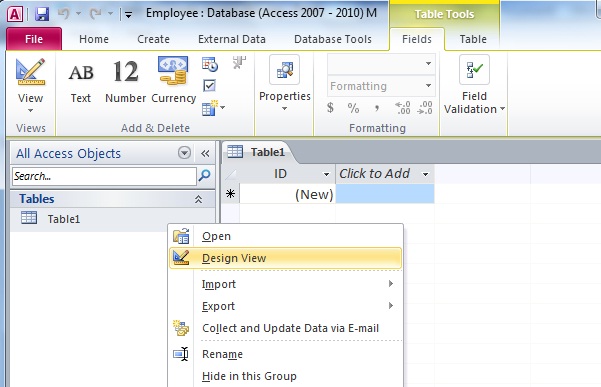The width and height of the screenshot is (601, 387).
Task: Save the database with the floppy icon
Action: pyautogui.click(x=42, y=14)
